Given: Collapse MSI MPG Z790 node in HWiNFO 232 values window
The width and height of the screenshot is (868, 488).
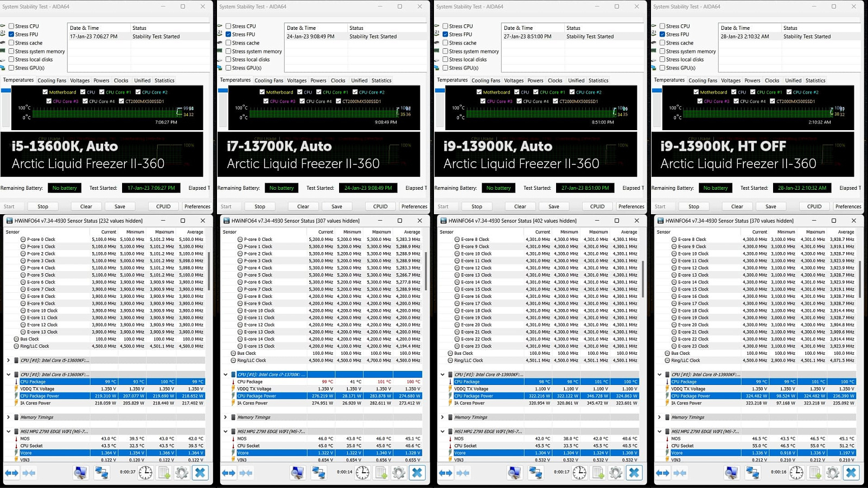Looking at the screenshot, I should coord(8,432).
